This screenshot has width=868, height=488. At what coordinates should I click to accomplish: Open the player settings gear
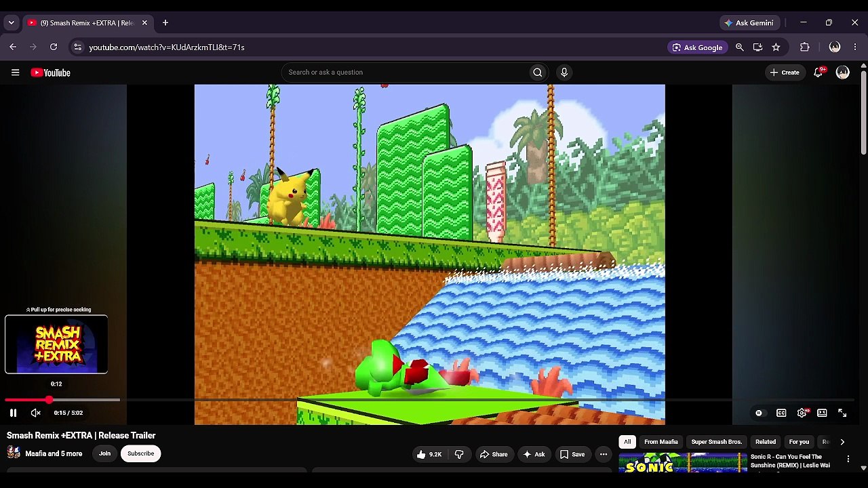point(802,413)
